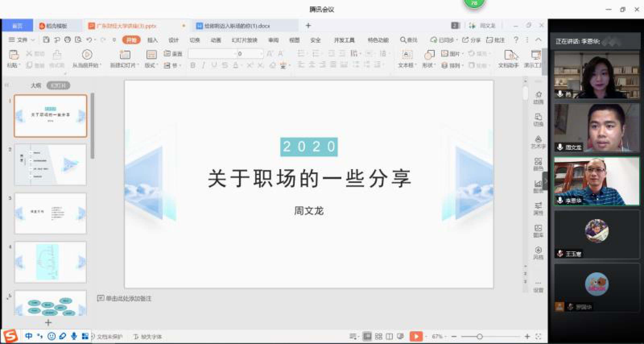Switch to slide sorter grid view icon
644x344 pixels.
(x=378, y=336)
